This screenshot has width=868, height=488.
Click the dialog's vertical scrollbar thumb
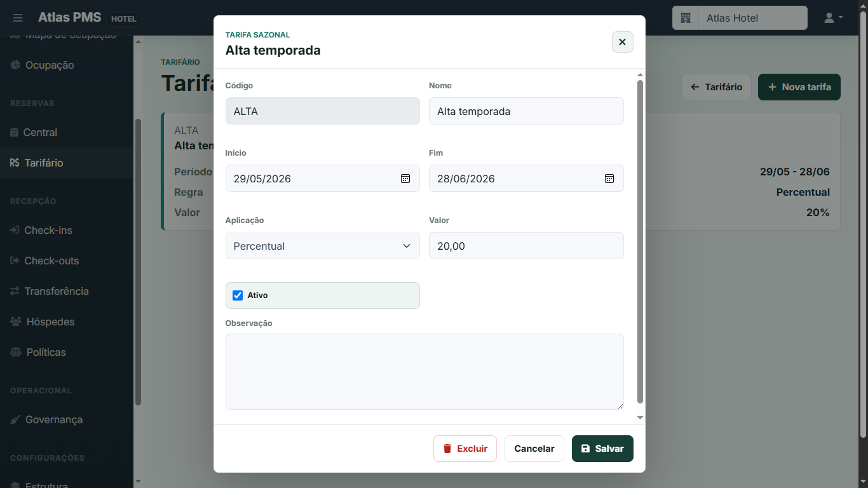[640, 241]
